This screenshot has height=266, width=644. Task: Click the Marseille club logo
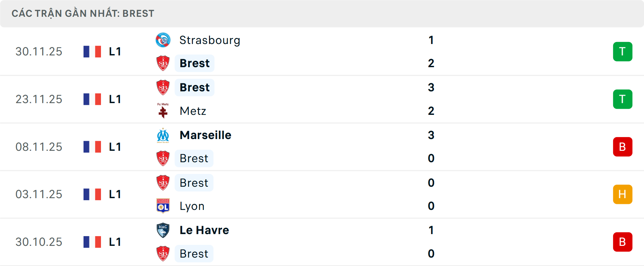(x=163, y=135)
